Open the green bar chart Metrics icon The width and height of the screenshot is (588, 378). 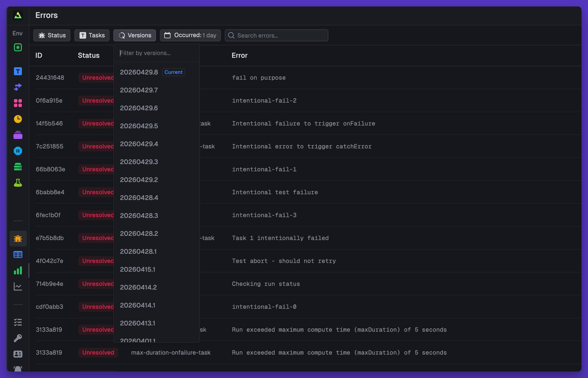point(18,271)
